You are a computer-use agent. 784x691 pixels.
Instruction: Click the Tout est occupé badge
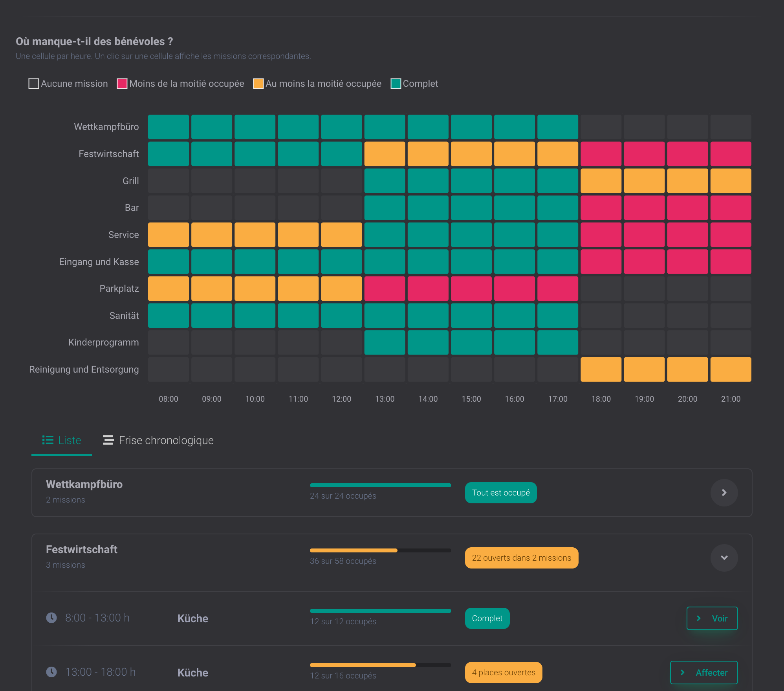(501, 493)
